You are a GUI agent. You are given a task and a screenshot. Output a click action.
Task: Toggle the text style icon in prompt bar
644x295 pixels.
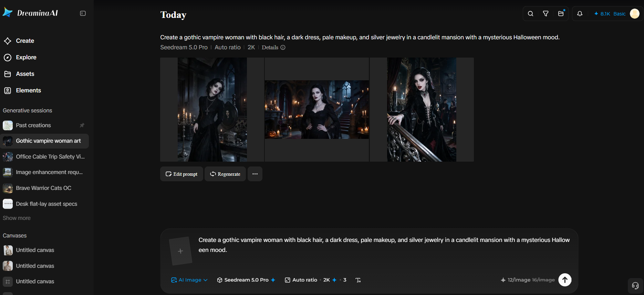358,280
